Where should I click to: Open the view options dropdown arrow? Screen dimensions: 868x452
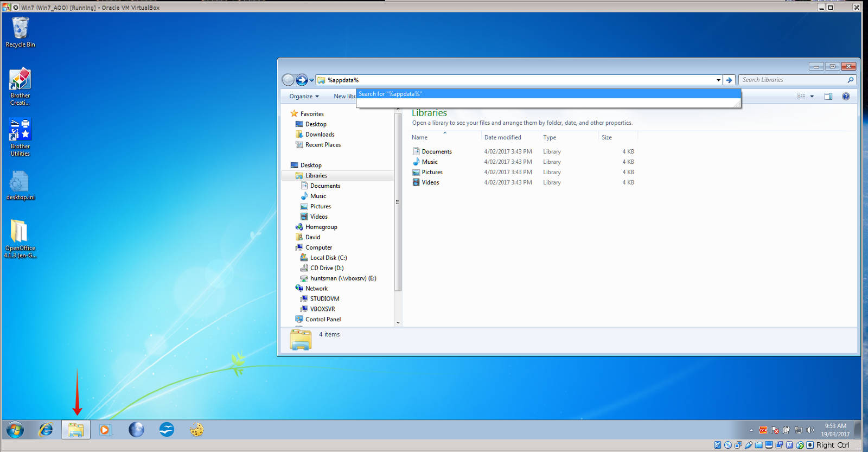tap(812, 96)
